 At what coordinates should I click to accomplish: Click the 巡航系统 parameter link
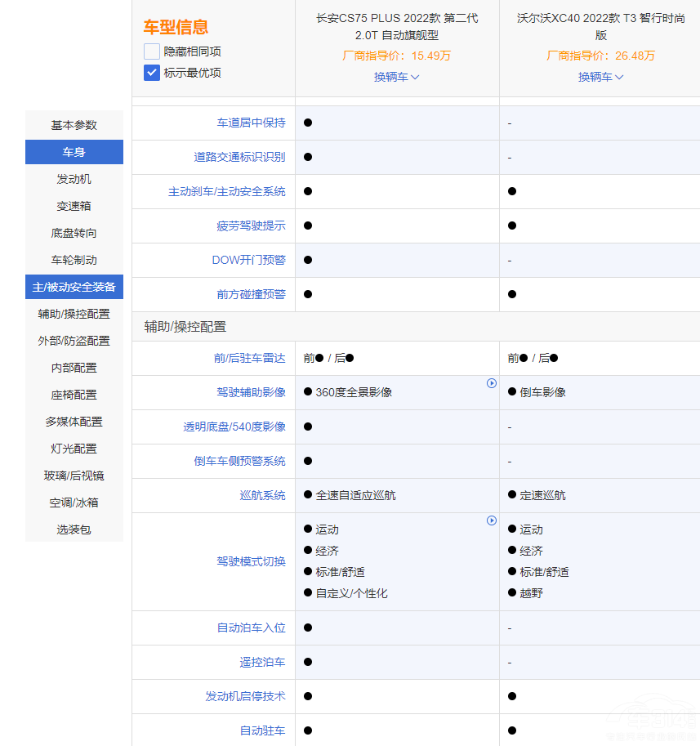click(263, 495)
